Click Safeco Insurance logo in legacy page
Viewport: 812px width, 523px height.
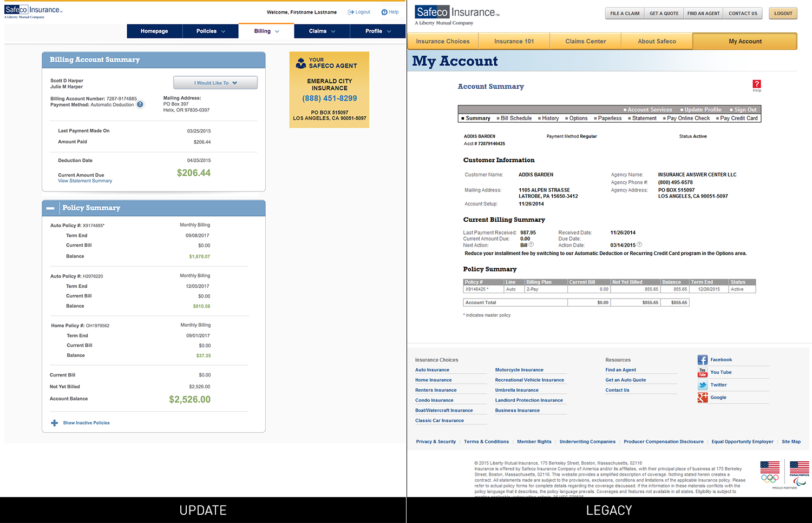point(457,15)
